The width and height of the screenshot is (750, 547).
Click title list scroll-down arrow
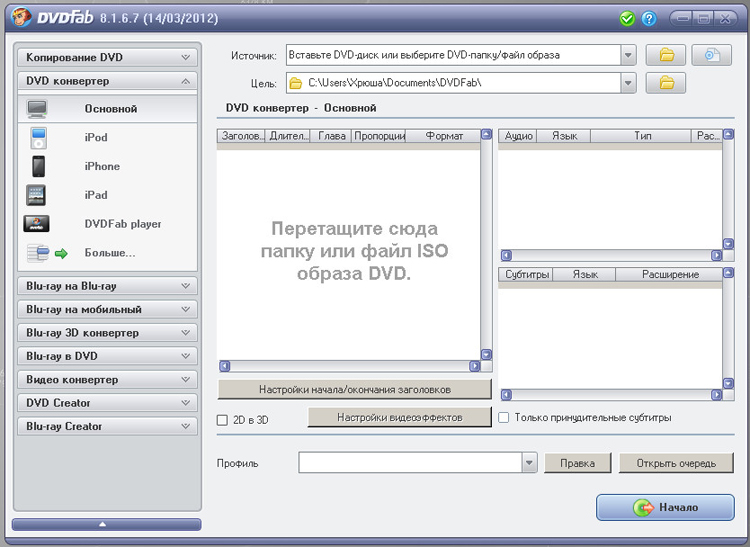tap(486, 354)
